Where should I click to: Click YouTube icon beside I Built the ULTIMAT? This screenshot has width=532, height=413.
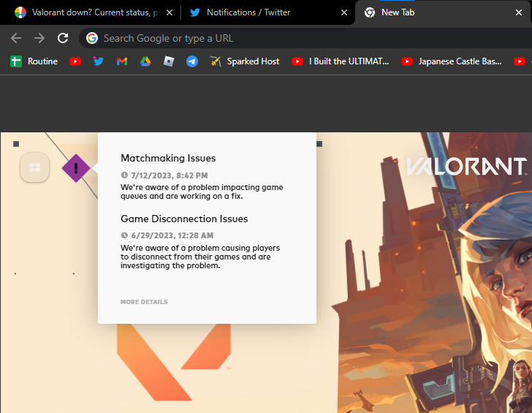tap(297, 61)
